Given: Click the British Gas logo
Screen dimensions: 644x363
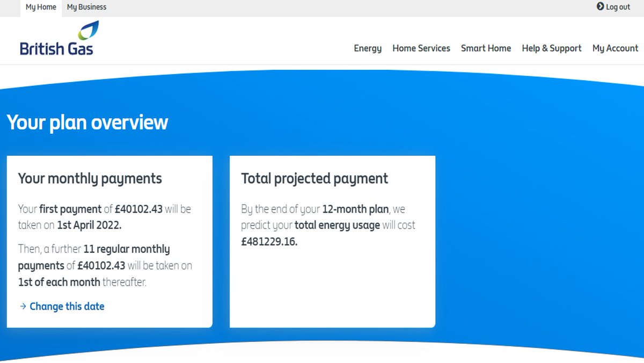Looking at the screenshot, I should (x=59, y=38).
